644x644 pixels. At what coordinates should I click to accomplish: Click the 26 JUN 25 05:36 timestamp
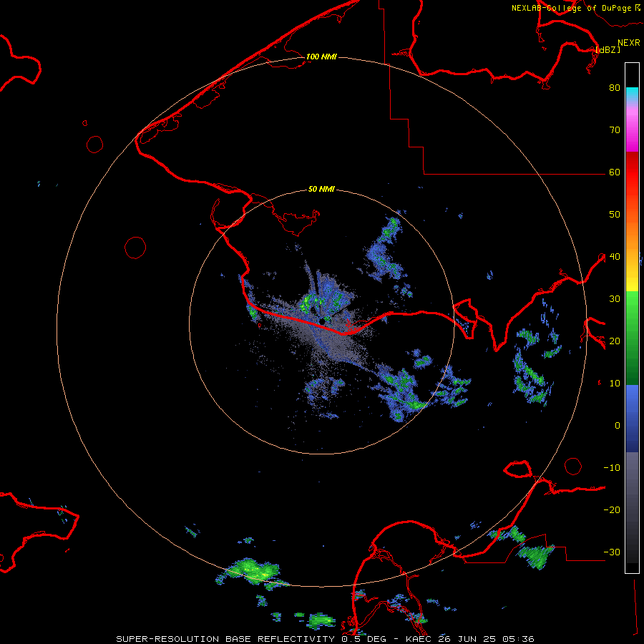point(487,639)
